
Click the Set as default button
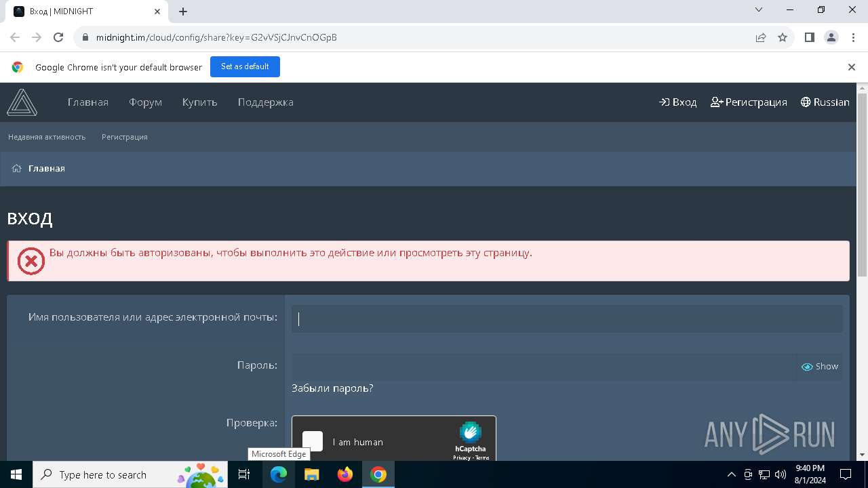245,66
